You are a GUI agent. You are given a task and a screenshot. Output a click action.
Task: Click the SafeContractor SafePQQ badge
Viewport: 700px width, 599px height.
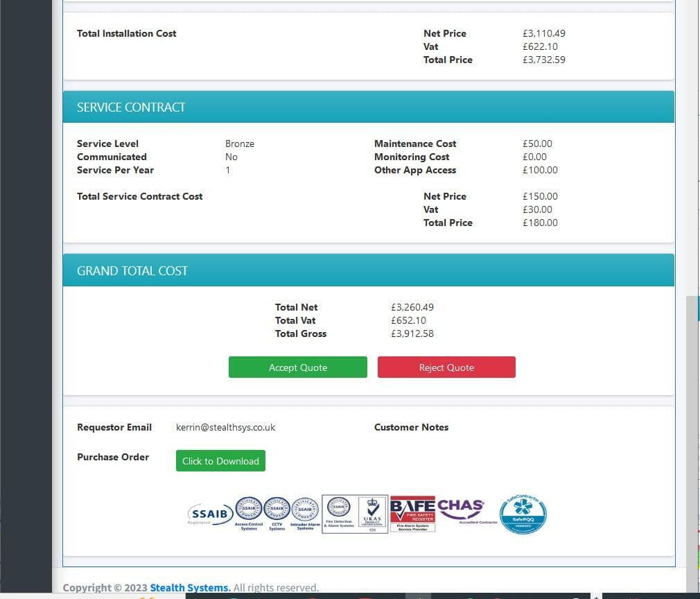pos(523,514)
